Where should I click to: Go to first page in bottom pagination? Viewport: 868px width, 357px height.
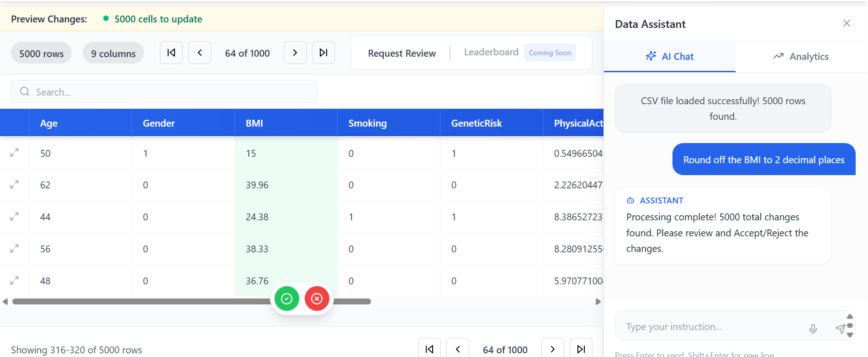[429, 349]
